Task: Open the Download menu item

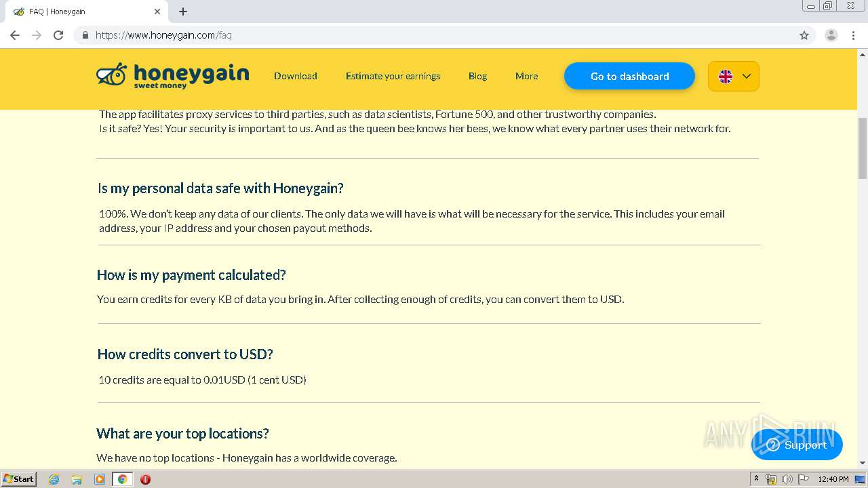Action: 296,76
